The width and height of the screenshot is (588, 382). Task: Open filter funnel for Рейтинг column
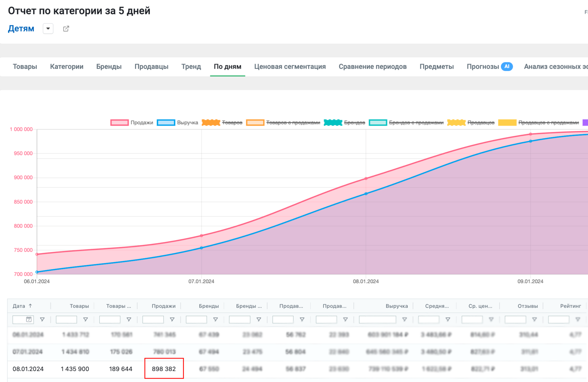point(578,319)
